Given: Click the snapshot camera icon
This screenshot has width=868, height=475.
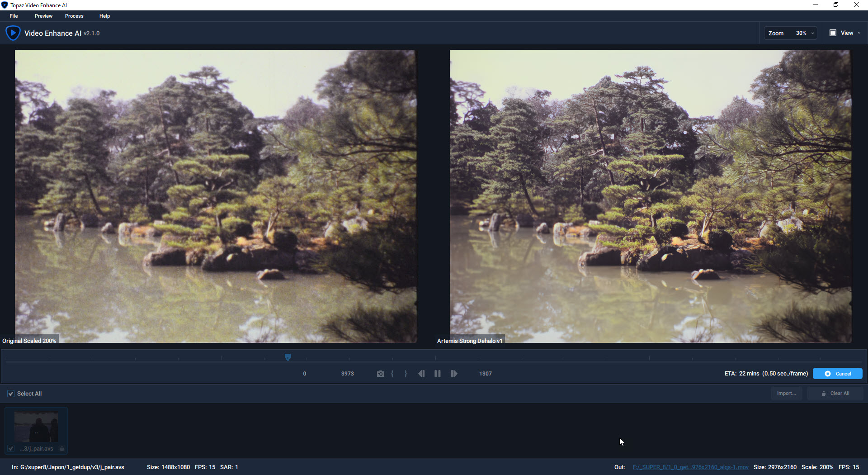Looking at the screenshot, I should click(x=380, y=374).
